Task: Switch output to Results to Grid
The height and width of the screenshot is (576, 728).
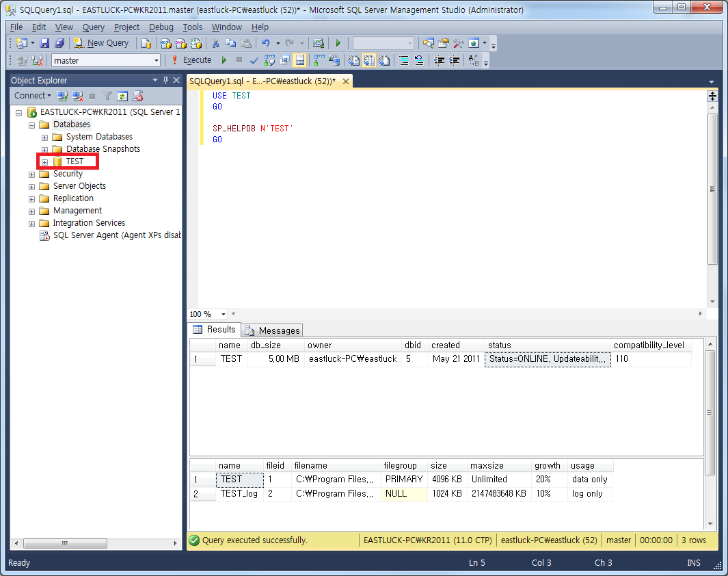Action: coord(369,60)
